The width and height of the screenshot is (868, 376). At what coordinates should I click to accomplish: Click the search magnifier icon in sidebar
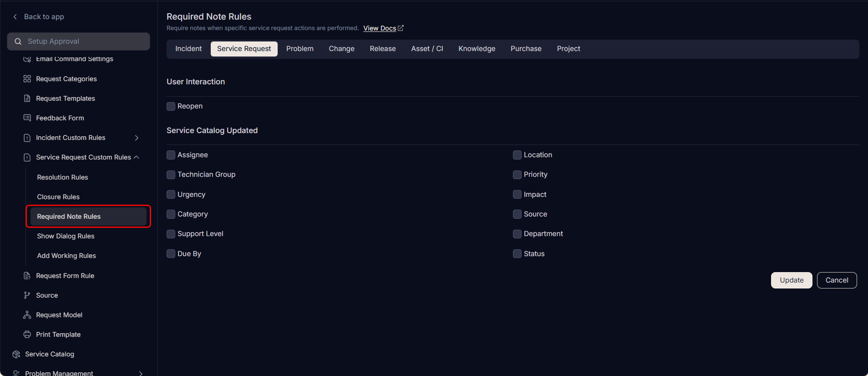(x=18, y=41)
